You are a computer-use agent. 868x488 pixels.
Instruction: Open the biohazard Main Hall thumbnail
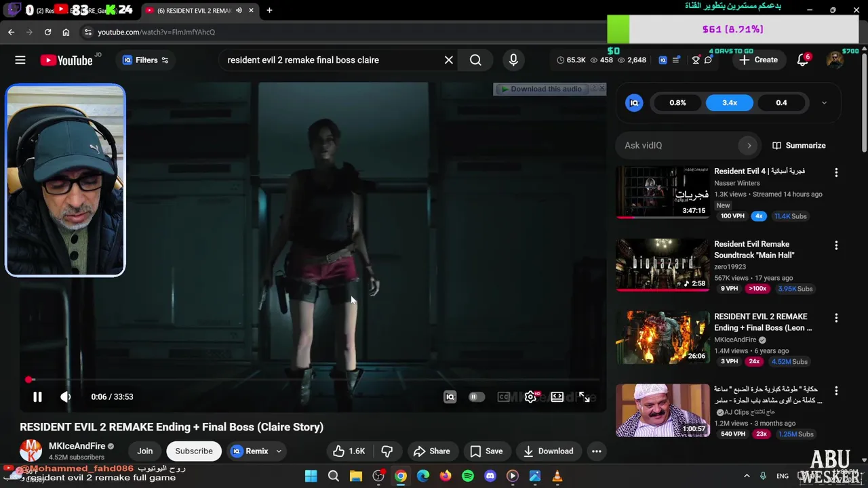[x=663, y=265]
